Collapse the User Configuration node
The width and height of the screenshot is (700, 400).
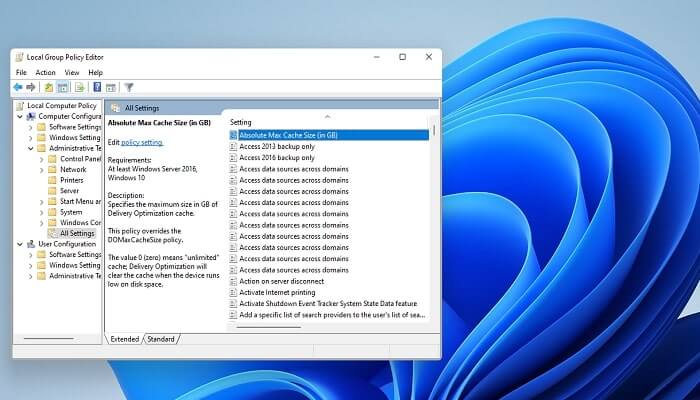(19, 244)
